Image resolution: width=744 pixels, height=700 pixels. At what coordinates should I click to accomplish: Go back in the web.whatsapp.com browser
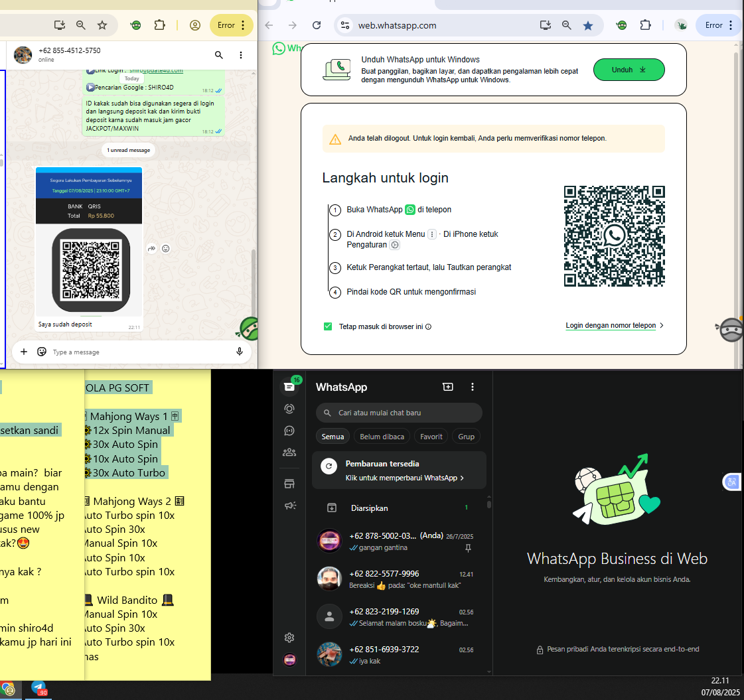tap(269, 25)
